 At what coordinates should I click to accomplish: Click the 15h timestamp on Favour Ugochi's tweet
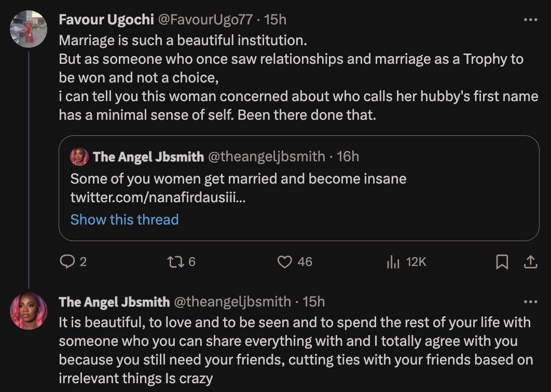pyautogui.click(x=276, y=19)
